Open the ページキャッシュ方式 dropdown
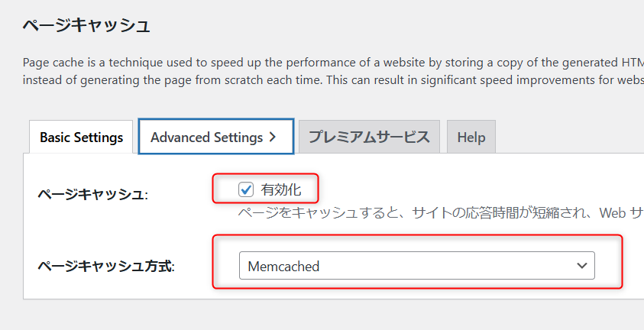Viewport: 644px width, 330px height. pyautogui.click(x=416, y=266)
